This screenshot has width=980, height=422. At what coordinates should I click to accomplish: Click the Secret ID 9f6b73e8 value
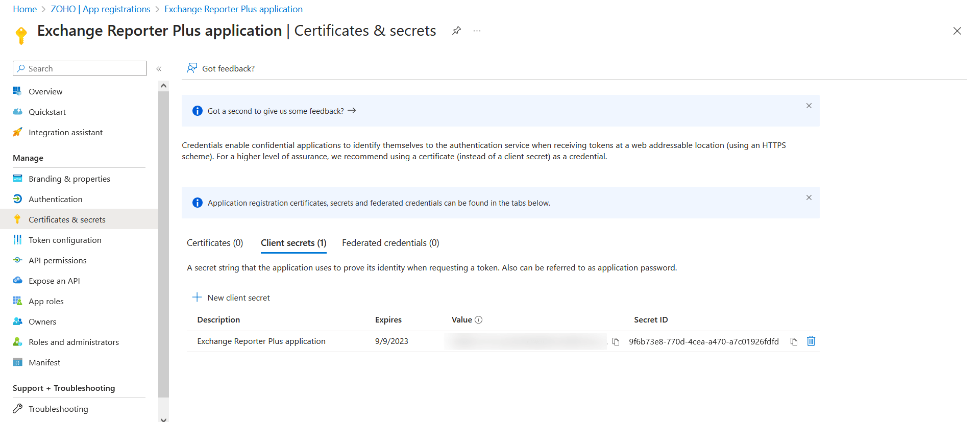tap(704, 341)
